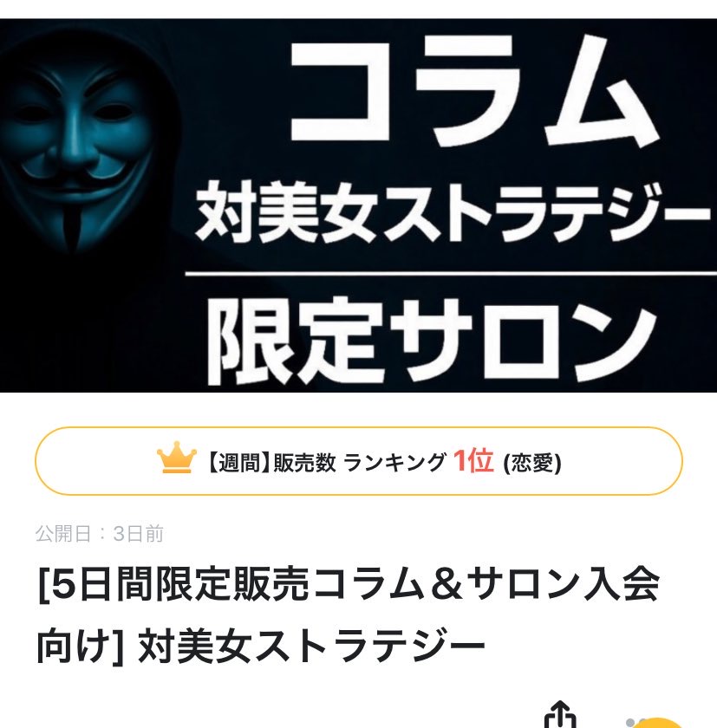Tap the yellow circular floating button
The width and height of the screenshot is (717, 728).
point(657,723)
